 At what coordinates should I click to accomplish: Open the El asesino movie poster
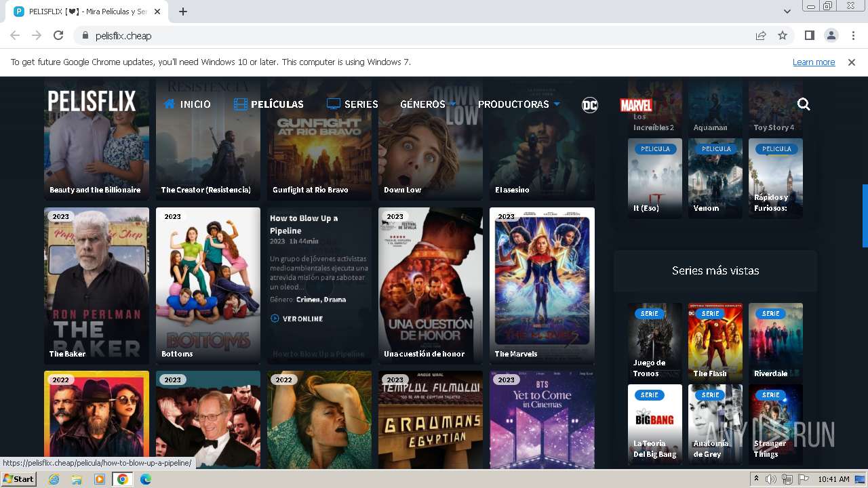(542, 139)
